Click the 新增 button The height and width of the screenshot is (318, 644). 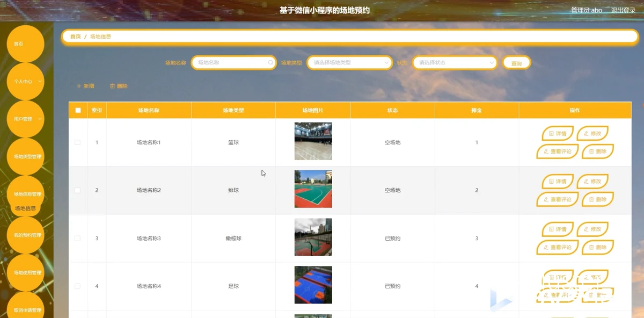pyautogui.click(x=86, y=86)
